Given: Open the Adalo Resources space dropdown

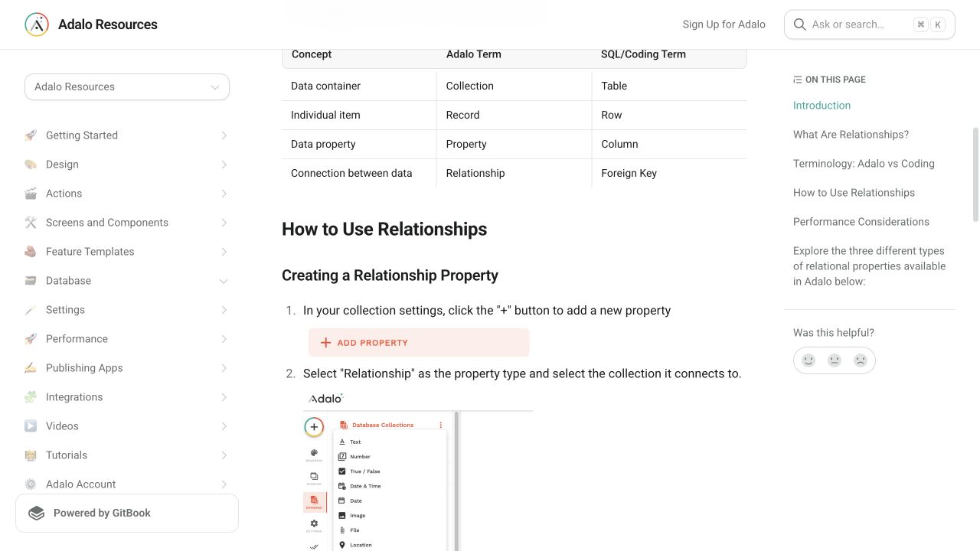Looking at the screenshot, I should (127, 86).
